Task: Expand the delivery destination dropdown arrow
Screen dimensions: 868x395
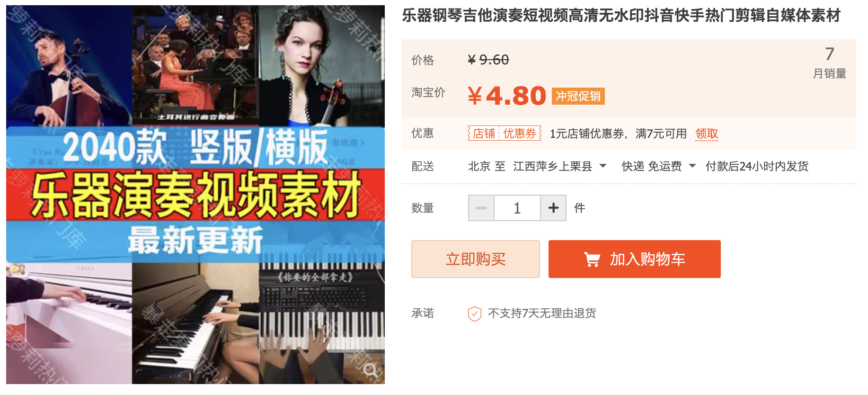Action: (x=603, y=166)
